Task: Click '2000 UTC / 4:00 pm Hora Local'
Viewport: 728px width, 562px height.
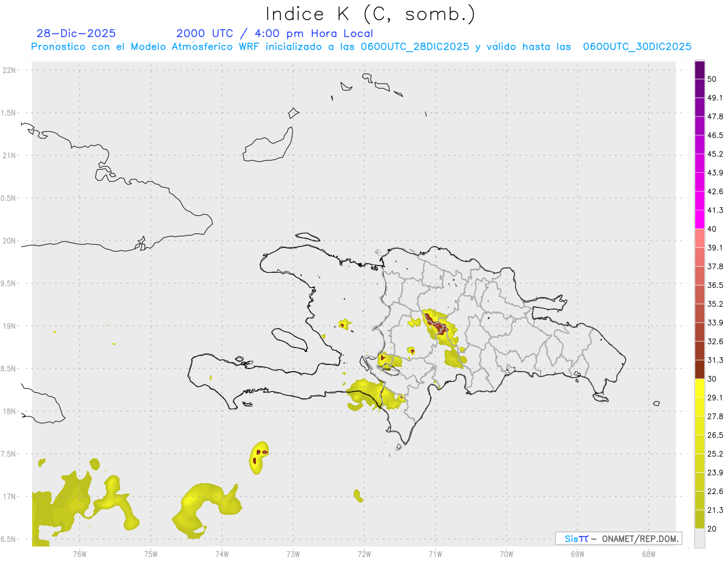Action: point(275,33)
